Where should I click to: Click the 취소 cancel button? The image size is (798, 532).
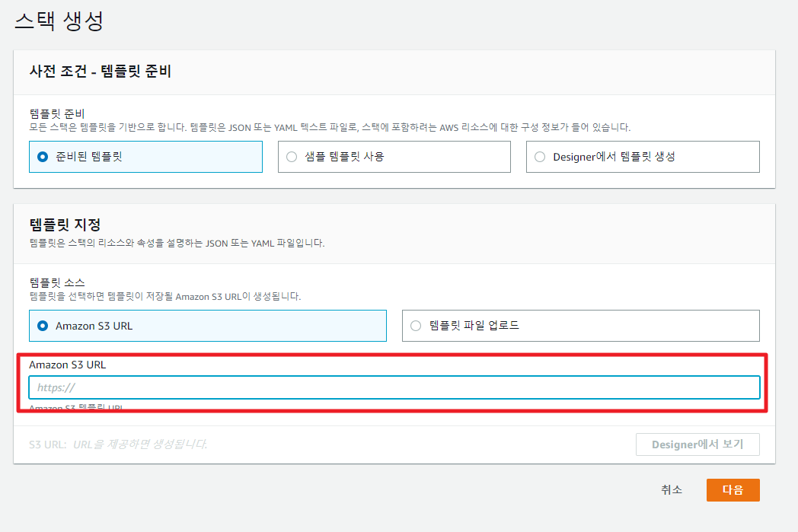tap(672, 490)
